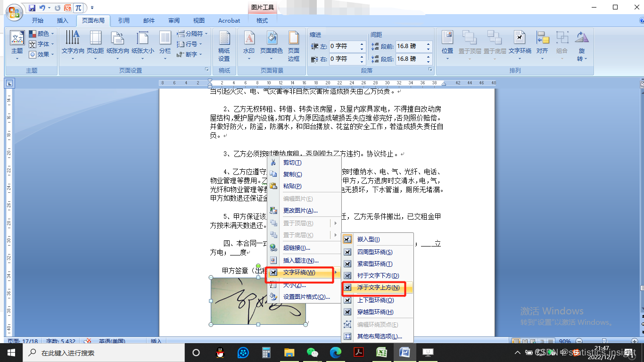Open Manuscript Paper Settings (稿纸设置)
The width and height of the screenshot is (644, 362).
tap(224, 46)
